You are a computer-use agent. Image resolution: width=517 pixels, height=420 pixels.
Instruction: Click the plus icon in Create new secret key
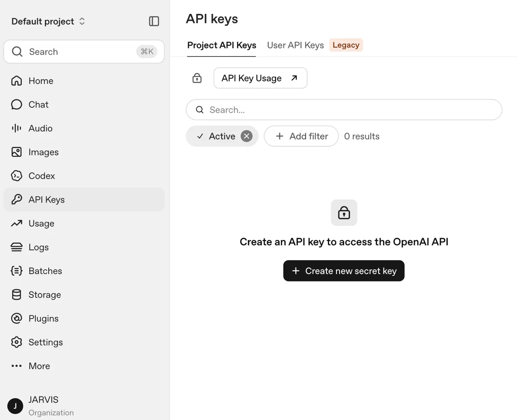coord(296,271)
